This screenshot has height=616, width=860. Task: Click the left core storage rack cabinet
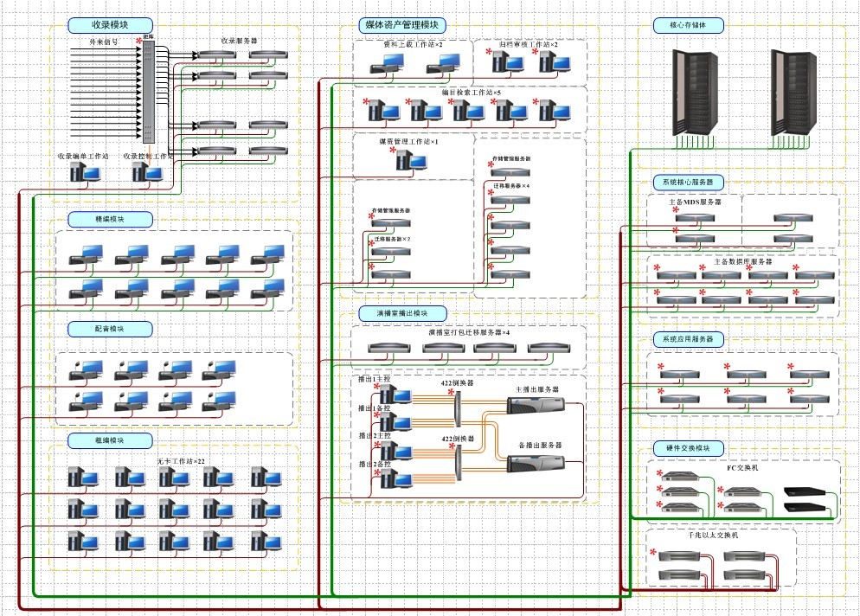[695, 93]
